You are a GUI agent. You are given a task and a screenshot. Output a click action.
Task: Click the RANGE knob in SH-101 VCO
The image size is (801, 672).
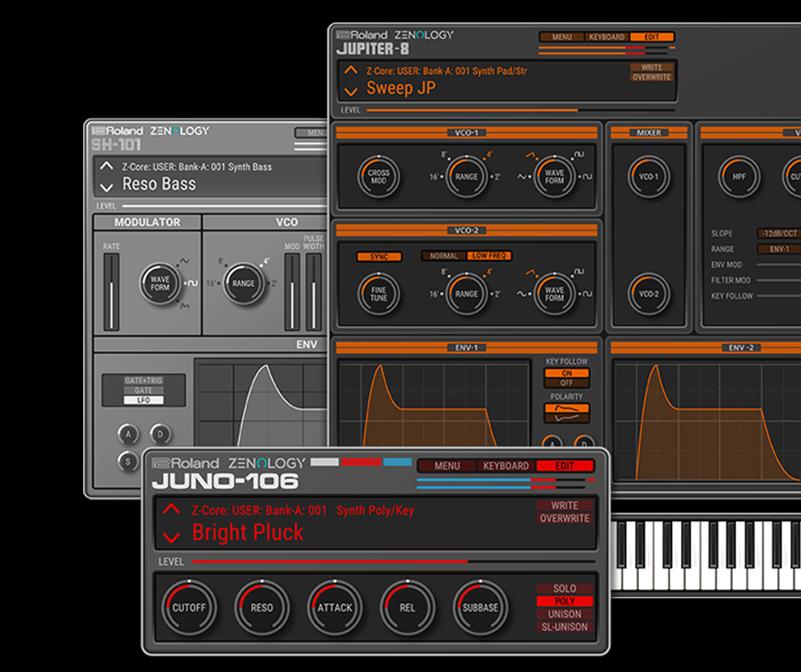pos(243,283)
